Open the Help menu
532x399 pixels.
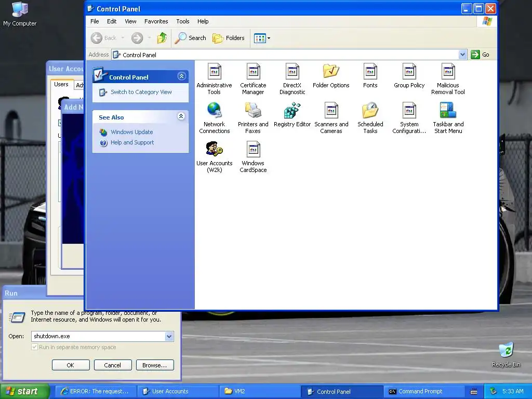click(203, 21)
